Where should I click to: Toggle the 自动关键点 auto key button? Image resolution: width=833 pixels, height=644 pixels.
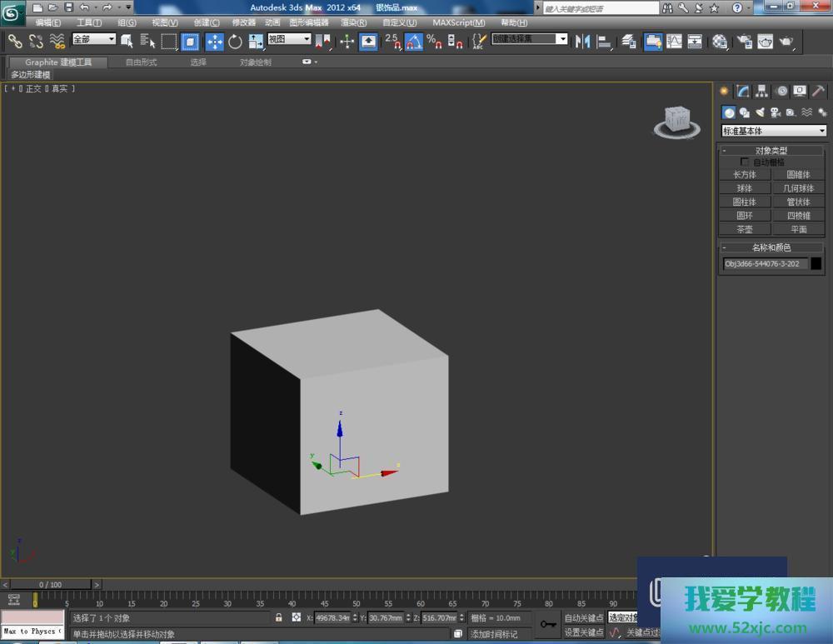pos(583,618)
